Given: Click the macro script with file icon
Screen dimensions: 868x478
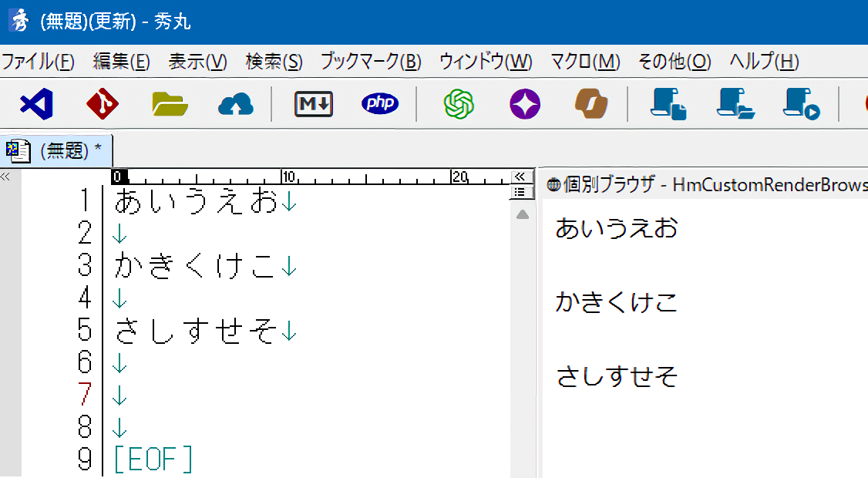Looking at the screenshot, I should point(668,103).
